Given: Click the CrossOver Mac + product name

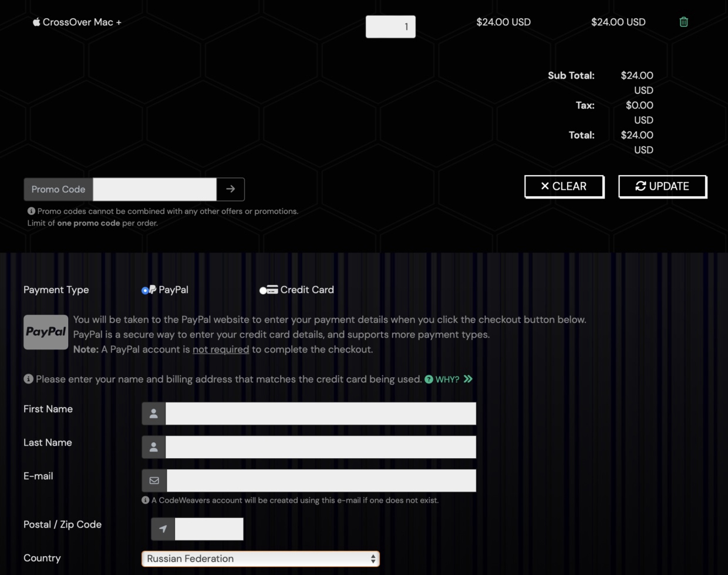Looking at the screenshot, I should [82, 22].
